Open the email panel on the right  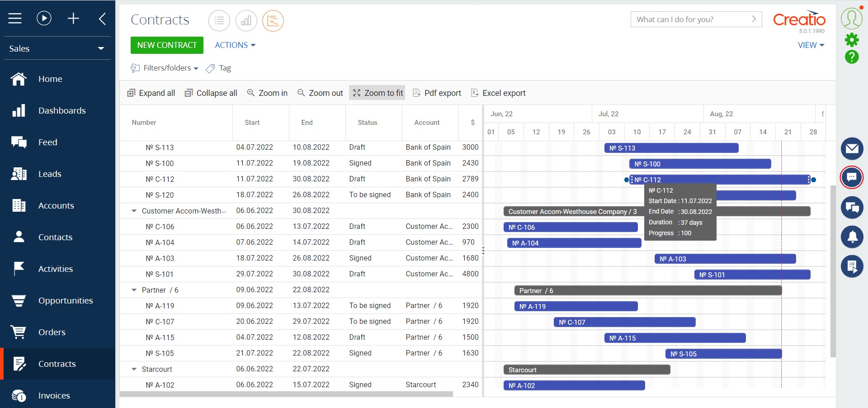point(852,148)
